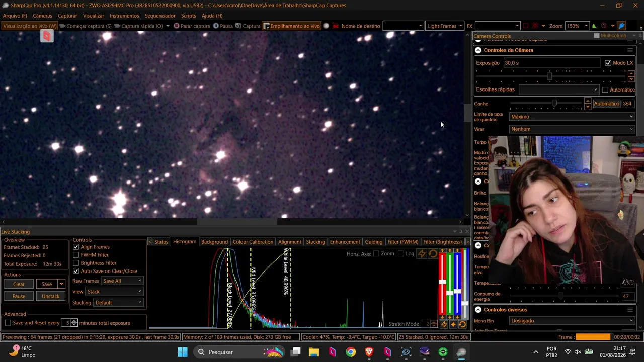Click the Unstack button

(50, 296)
